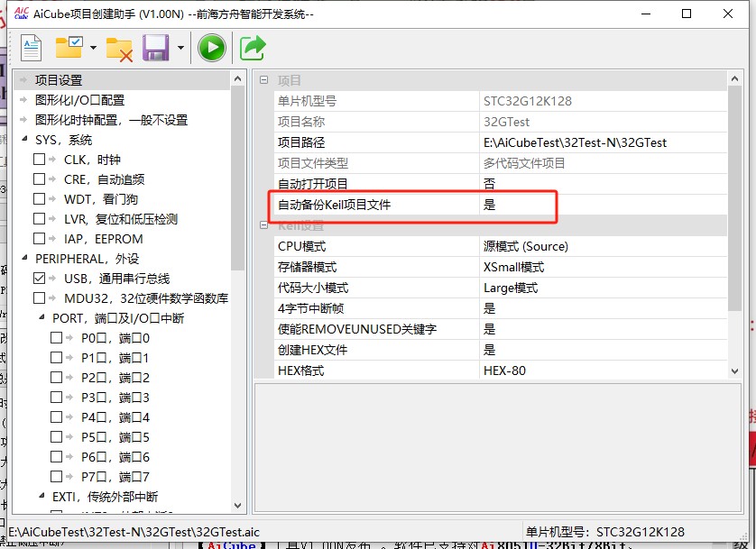
Task: Click arrow icon beside 图形化I/O口配置
Action: pos(23,100)
